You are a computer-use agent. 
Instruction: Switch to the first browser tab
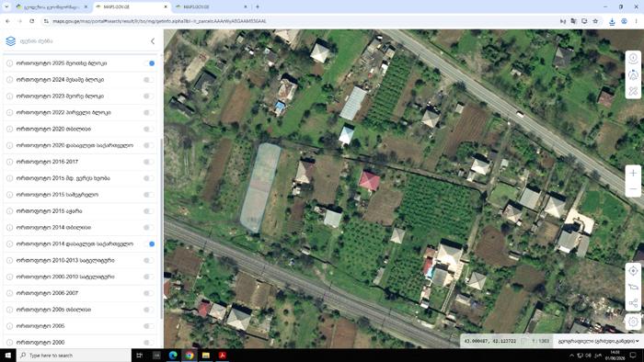(x=51, y=7)
